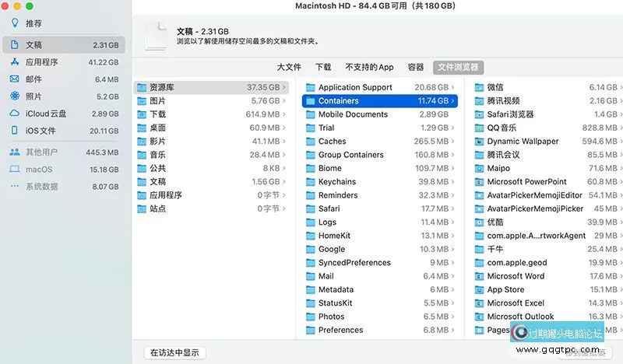This screenshot has width=623, height=364.
Task: Click the folder icon of 微信
Action: 480,87
